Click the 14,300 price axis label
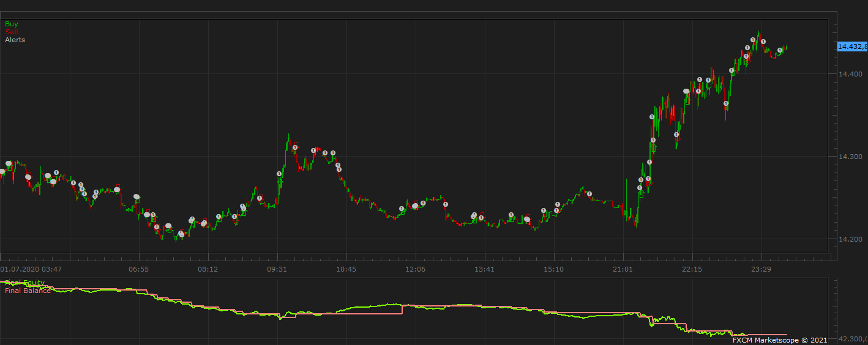Viewport: 868px width, 345px height. coord(849,157)
